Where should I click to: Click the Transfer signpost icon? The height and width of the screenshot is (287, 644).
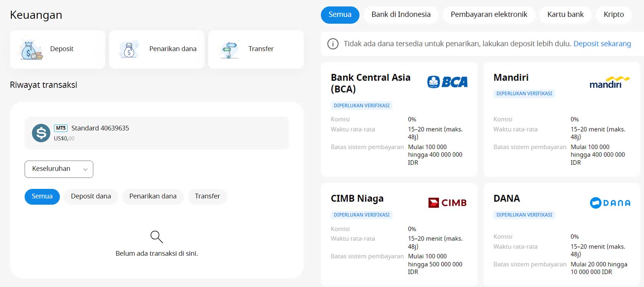tap(229, 50)
